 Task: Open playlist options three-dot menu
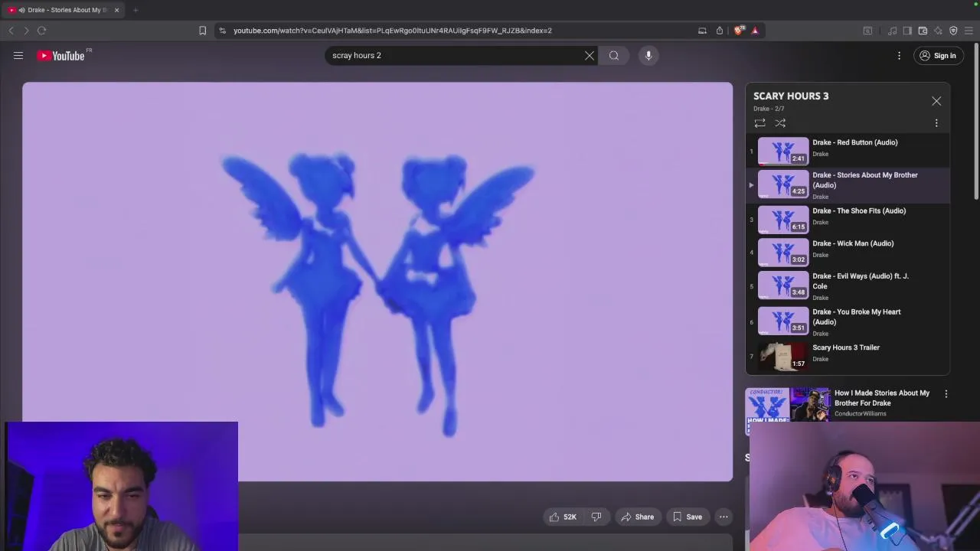click(936, 122)
